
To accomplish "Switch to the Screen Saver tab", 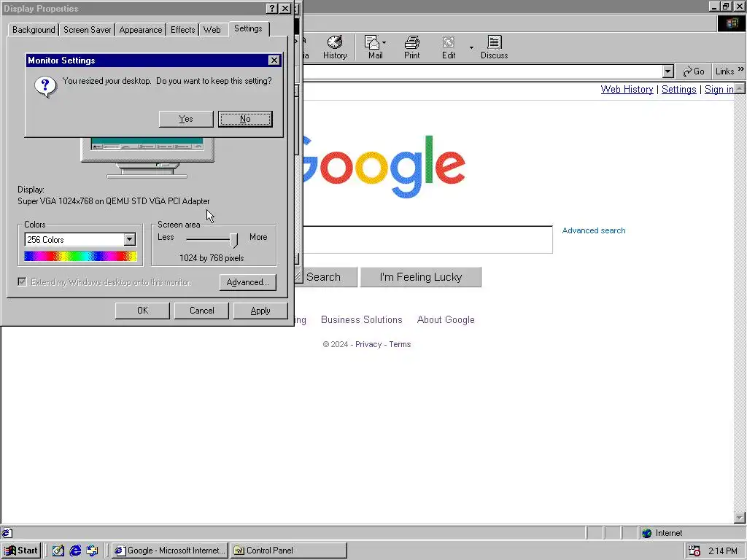I will [88, 29].
